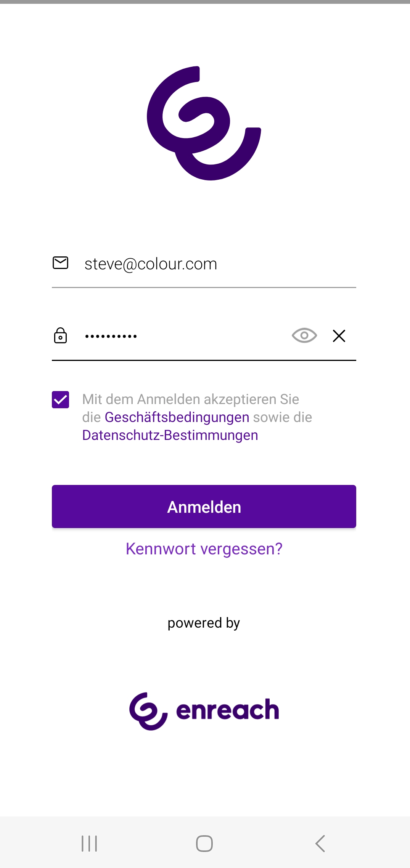Uncheck the terms acceptance checkbox
The image size is (410, 868).
[61, 399]
